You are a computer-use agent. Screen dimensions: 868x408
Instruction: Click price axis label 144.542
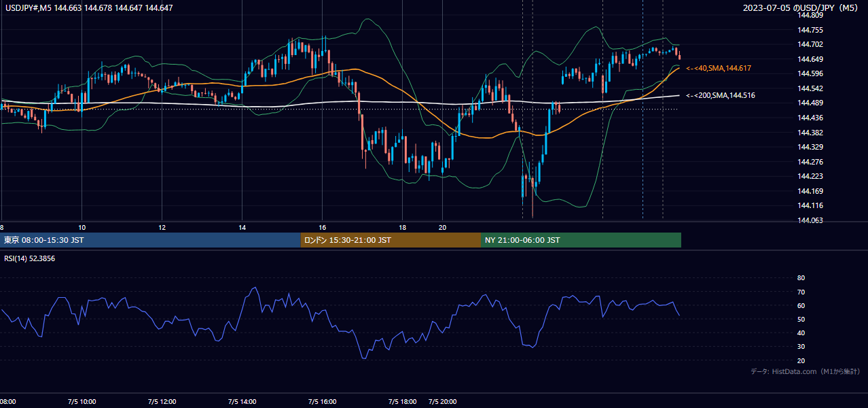(810, 88)
